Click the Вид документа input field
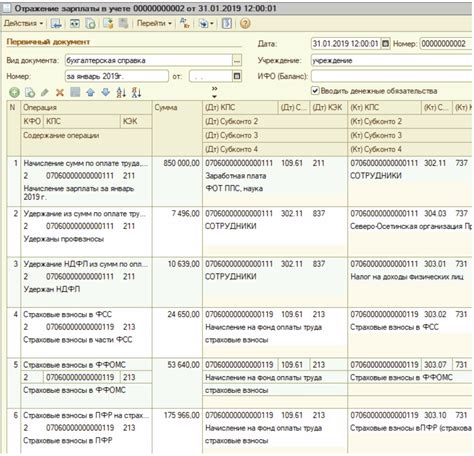Image resolution: width=474 pixels, height=456 pixels. 149,60
